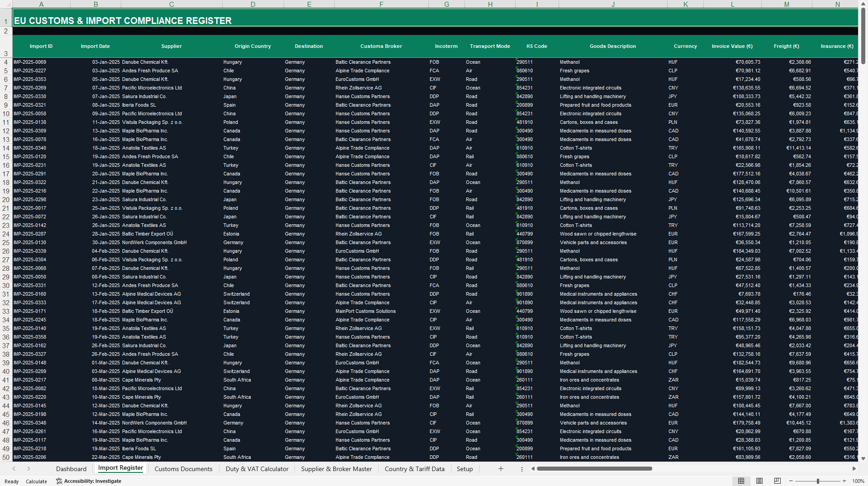Switch to Page Break Preview icon
Viewport: 868px width, 486px height.
click(778, 481)
